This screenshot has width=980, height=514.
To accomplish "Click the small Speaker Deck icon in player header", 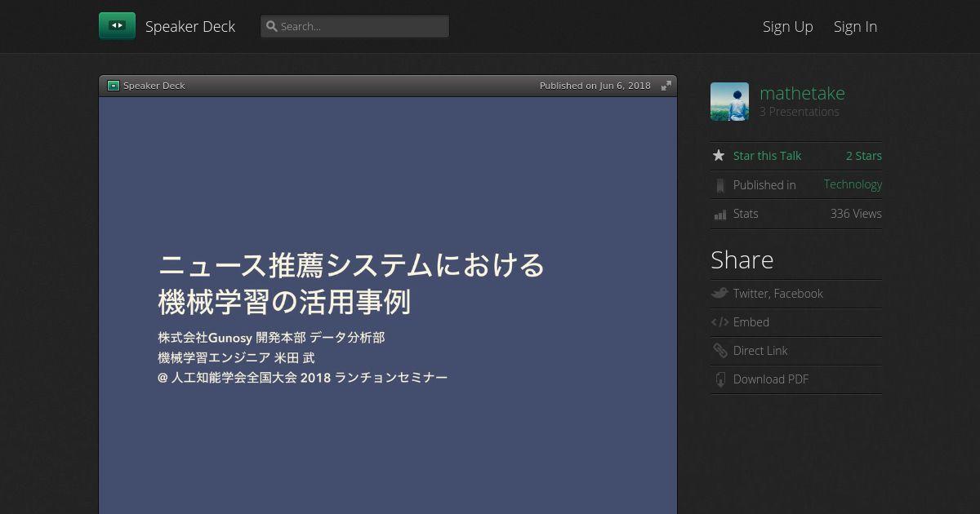I will 114,86.
